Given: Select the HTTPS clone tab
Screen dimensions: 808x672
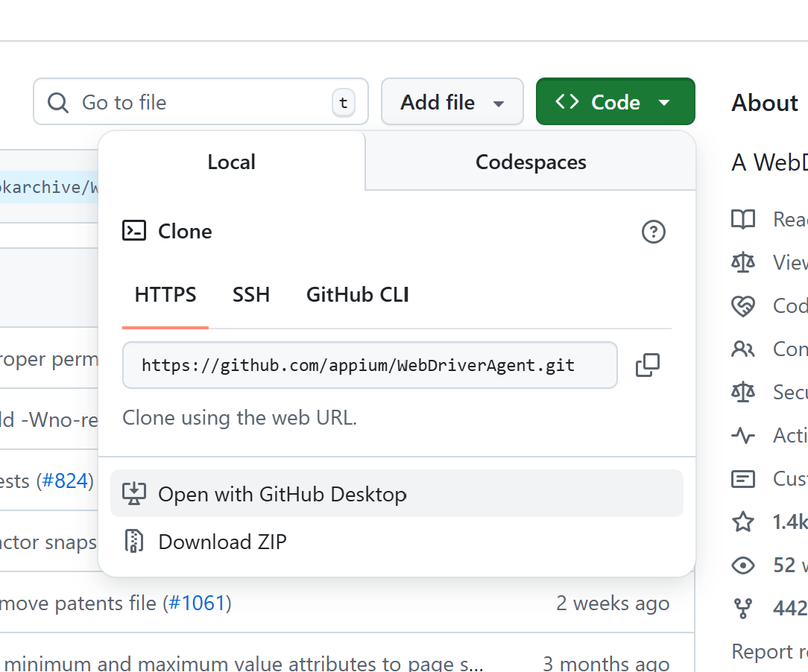Looking at the screenshot, I should click(165, 294).
